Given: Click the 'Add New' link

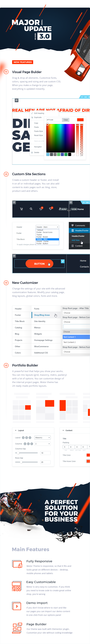Looking at the screenshot, I should (x=76, y=240).
